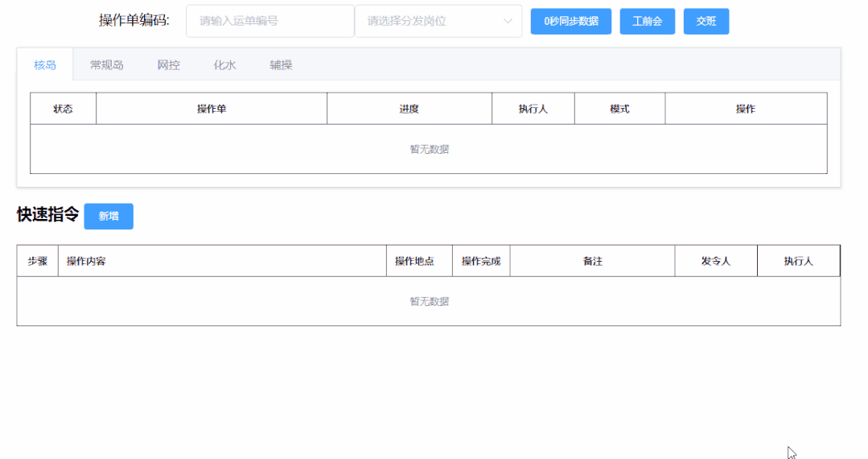Viewport: 868px width, 459px height.
Task: Open the 请选择分发岗位 dropdown
Action: [430, 21]
